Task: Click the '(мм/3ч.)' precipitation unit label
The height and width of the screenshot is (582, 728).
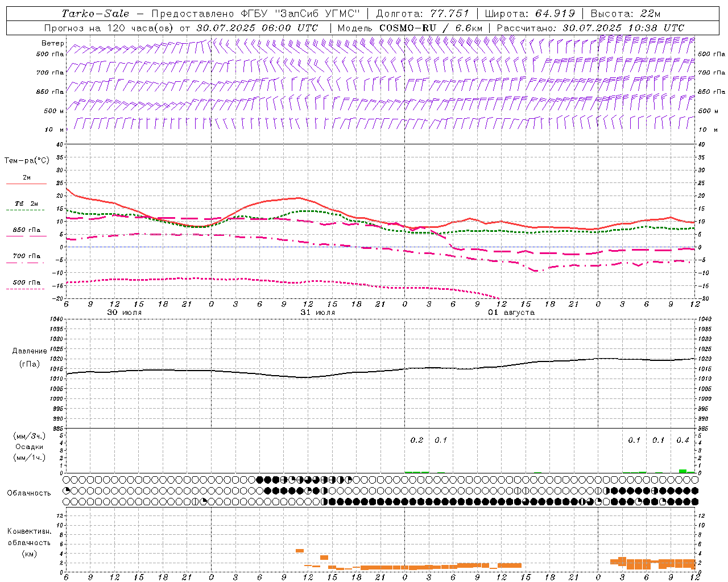Action: click(x=30, y=436)
